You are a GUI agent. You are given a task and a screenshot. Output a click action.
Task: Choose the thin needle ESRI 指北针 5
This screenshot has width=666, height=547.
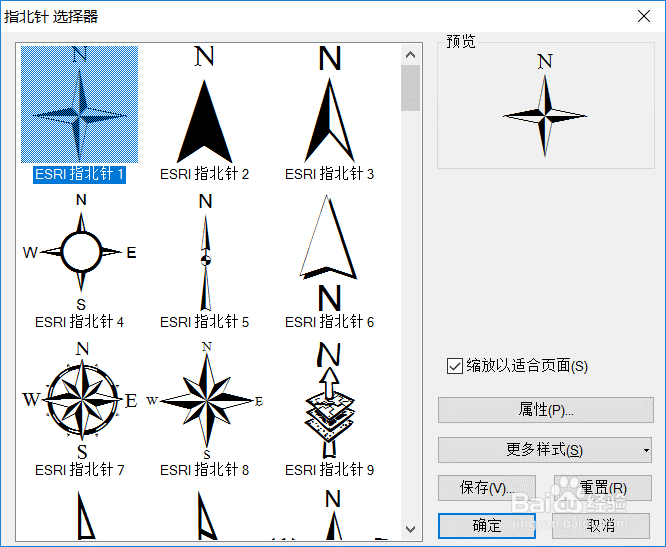206,252
